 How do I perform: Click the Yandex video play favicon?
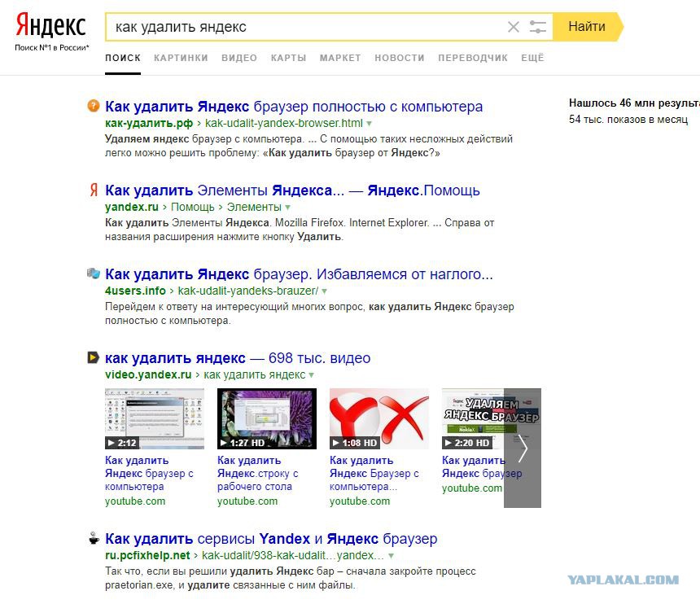tap(94, 358)
